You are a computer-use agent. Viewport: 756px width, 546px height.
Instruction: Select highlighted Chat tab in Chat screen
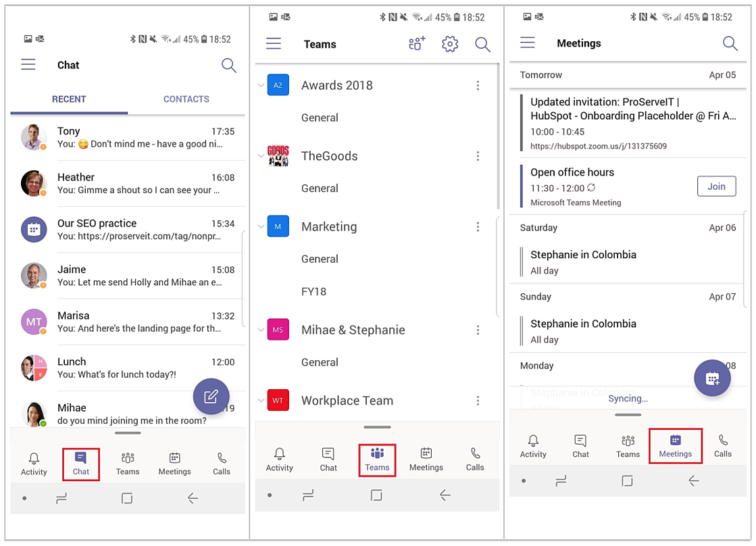tap(81, 464)
